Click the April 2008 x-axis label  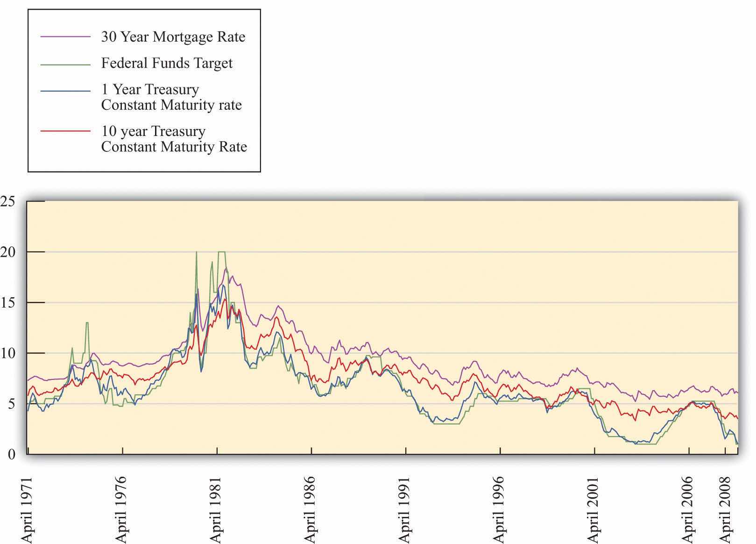pos(726,509)
